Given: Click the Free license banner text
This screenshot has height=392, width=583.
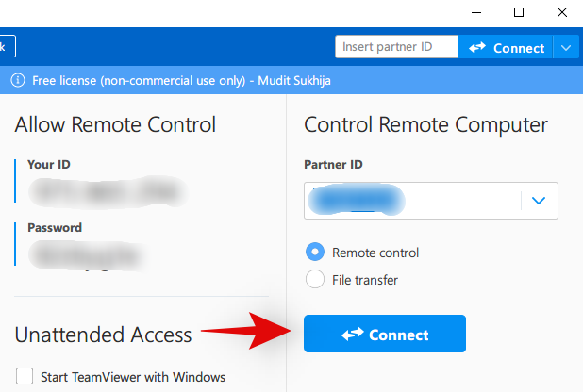Looking at the screenshot, I should pos(181,80).
